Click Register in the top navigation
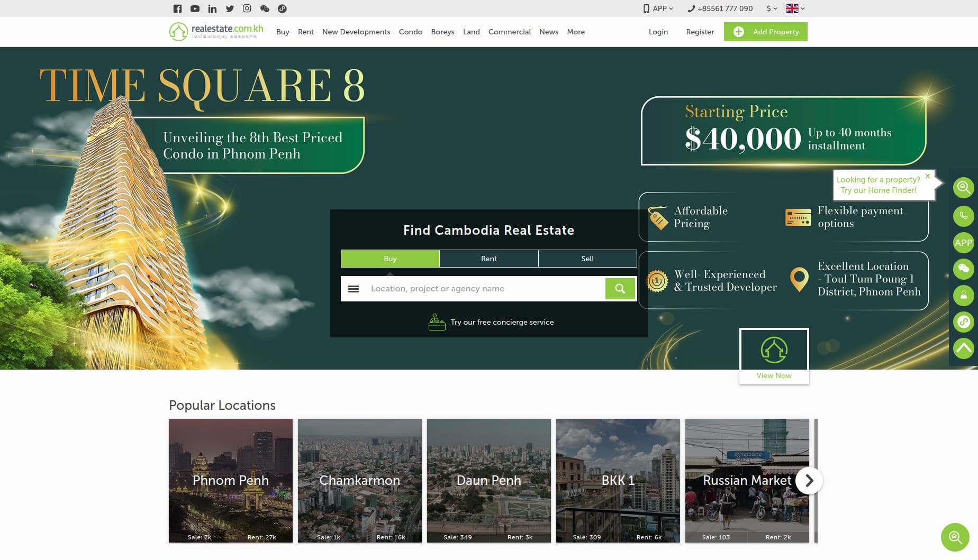 tap(700, 32)
